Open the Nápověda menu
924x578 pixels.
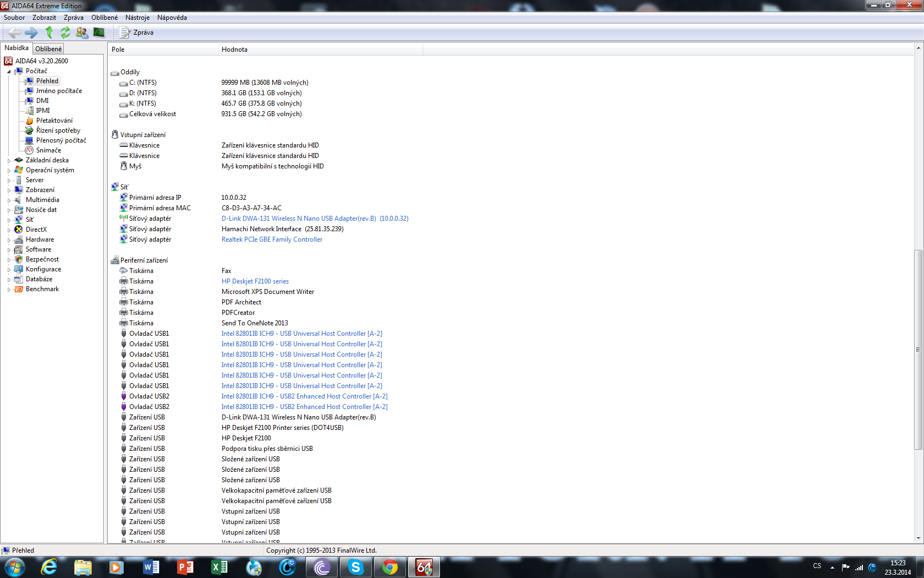click(172, 18)
